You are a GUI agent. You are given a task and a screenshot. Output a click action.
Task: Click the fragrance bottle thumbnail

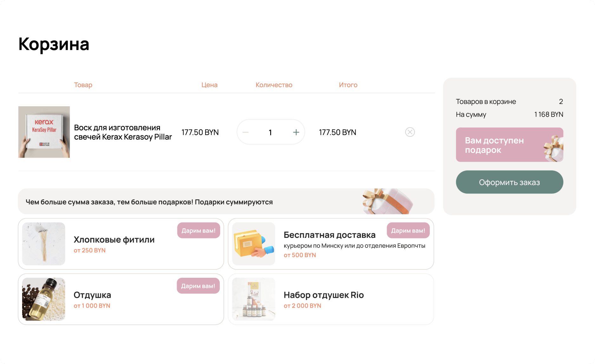tap(44, 299)
